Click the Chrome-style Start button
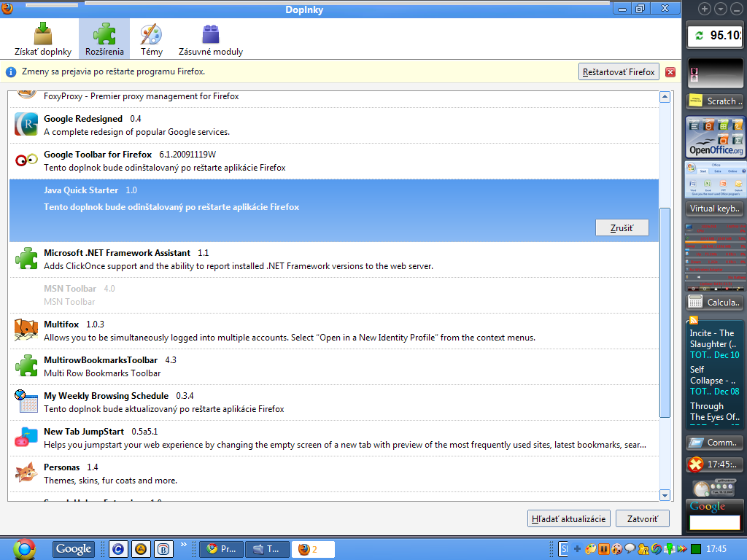The image size is (747, 560). 24,549
